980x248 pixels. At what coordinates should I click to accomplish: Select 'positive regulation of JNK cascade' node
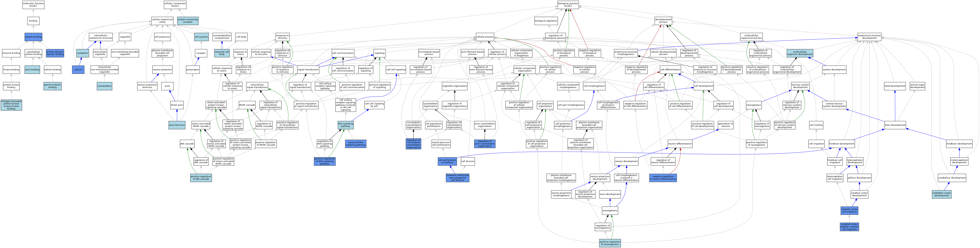201,178
